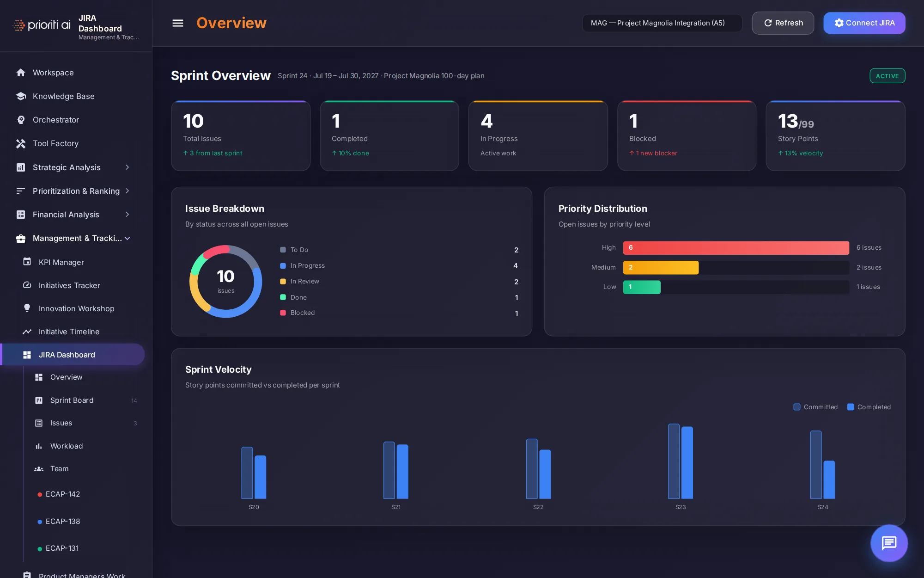Select the Blocked legend row

pyautogui.click(x=399, y=313)
